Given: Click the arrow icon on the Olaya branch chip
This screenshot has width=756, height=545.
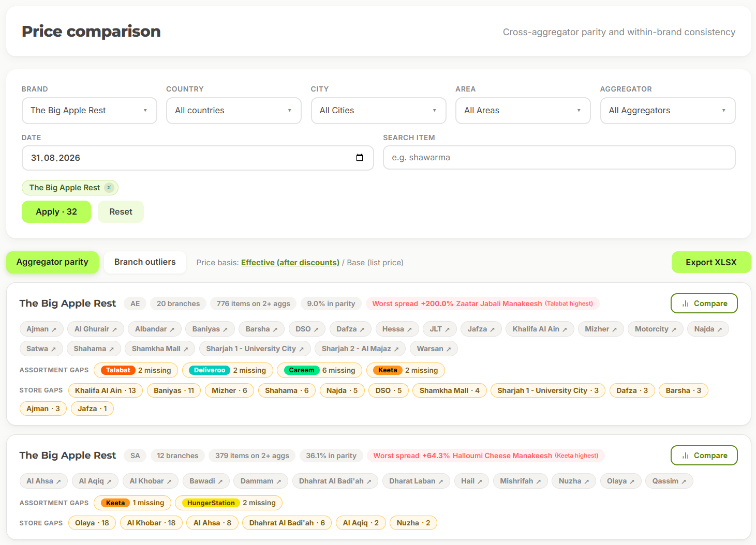Looking at the screenshot, I should [632, 481].
